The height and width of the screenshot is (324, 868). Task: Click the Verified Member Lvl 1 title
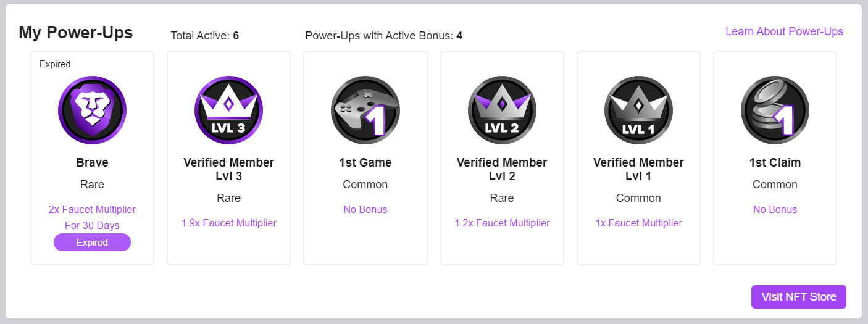tap(638, 170)
